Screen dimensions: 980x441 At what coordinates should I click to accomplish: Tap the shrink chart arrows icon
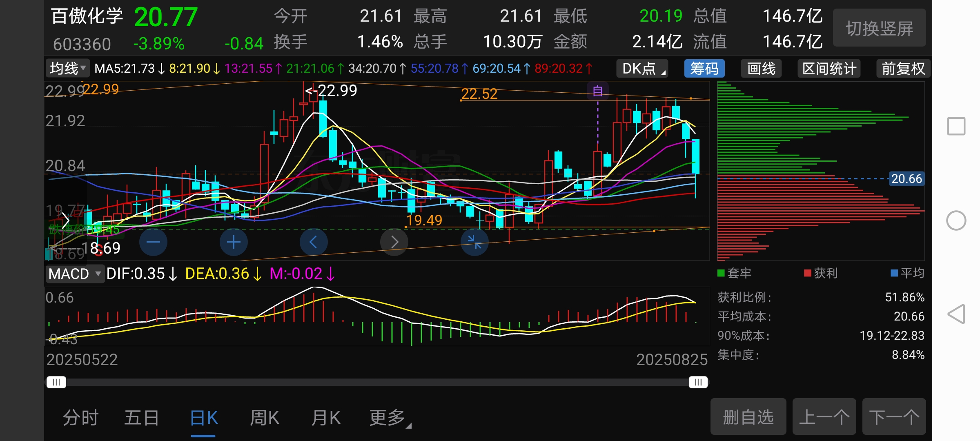(474, 242)
